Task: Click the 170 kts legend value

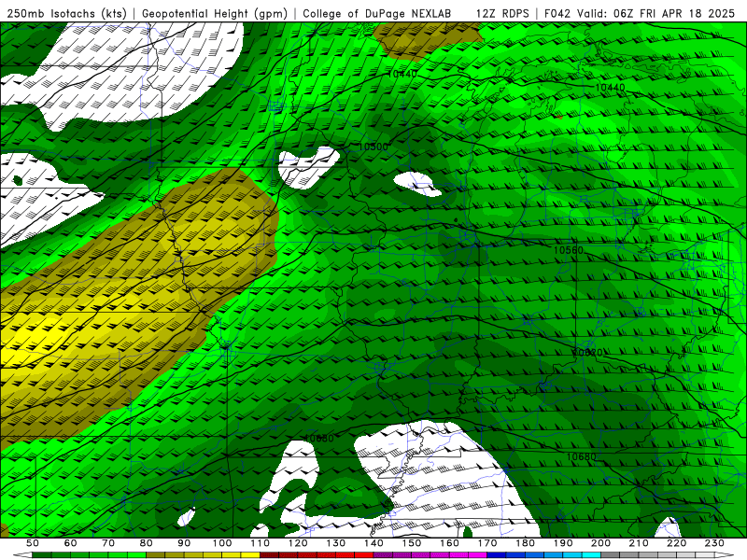Action: 487,543
